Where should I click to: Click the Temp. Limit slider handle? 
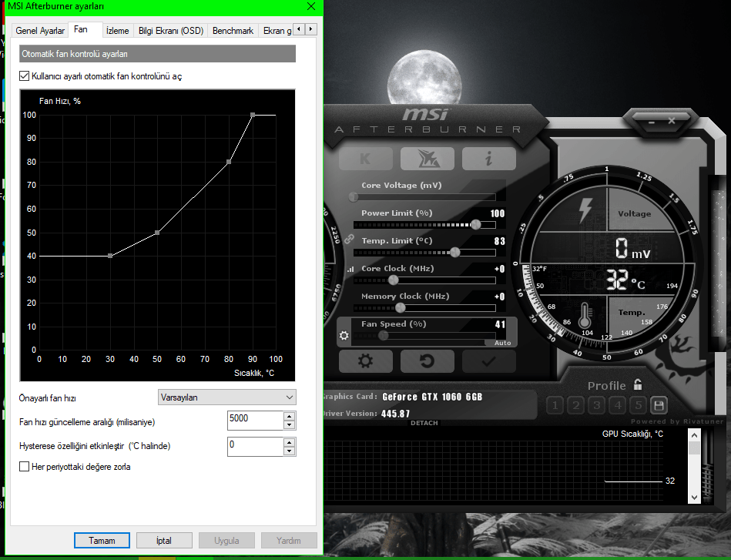point(455,252)
